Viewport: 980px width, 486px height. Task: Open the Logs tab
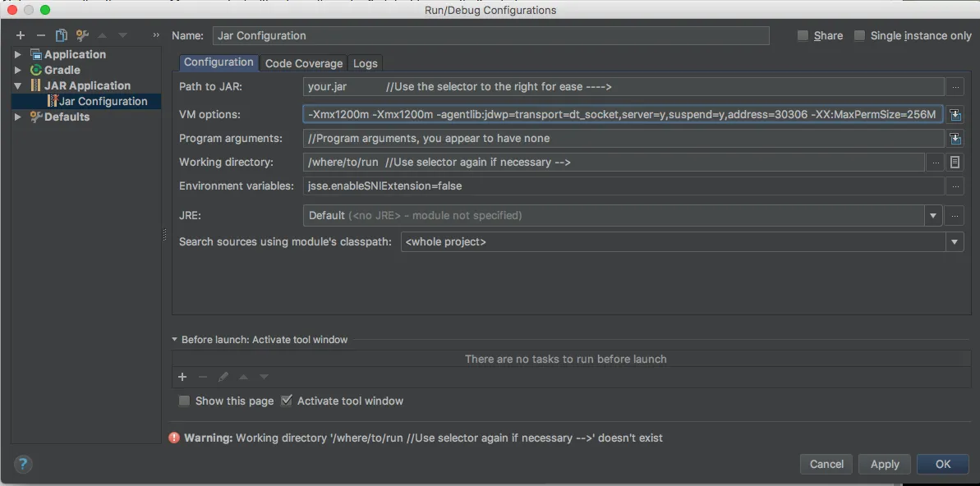365,63
